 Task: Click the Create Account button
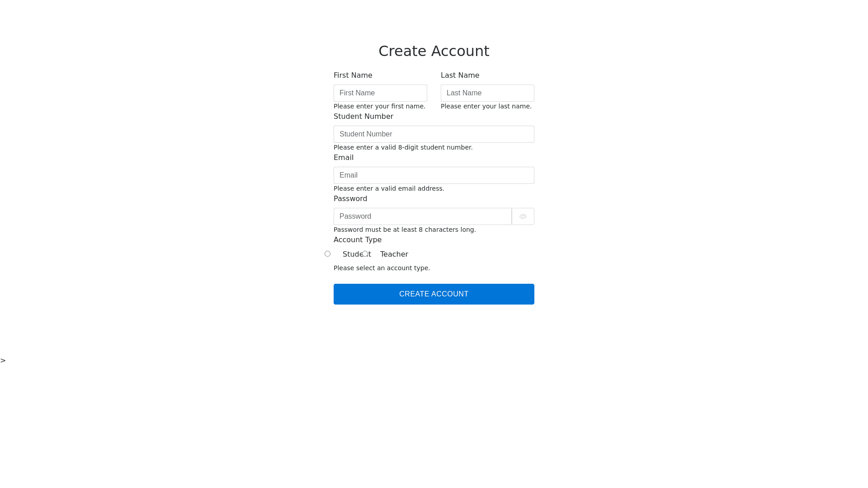tap(434, 294)
